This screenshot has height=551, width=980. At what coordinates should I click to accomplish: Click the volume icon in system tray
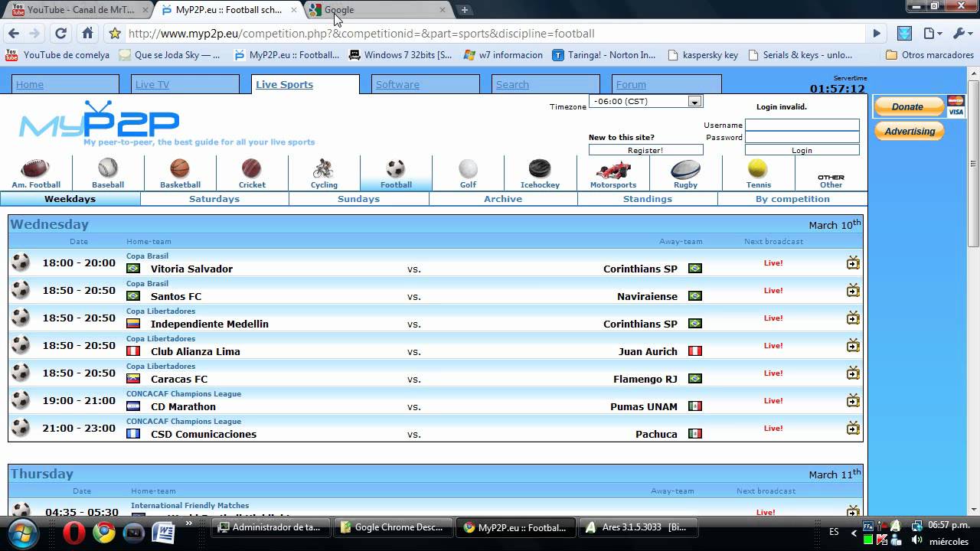coord(916,539)
